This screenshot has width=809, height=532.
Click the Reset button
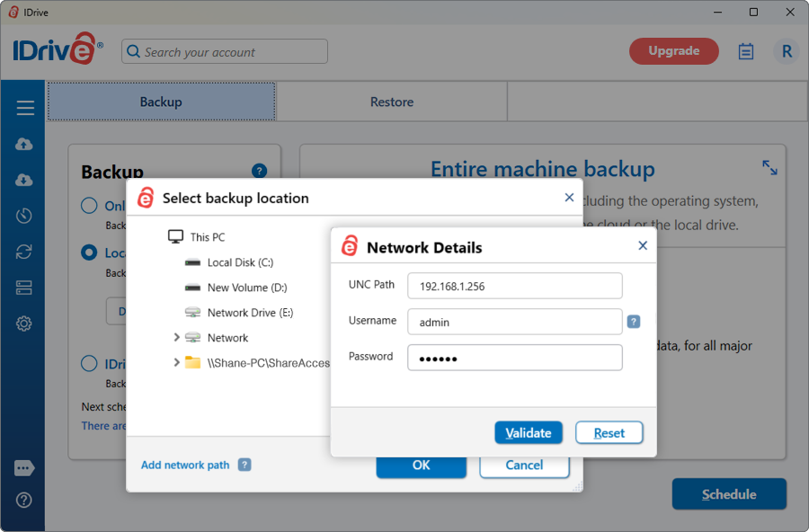(x=609, y=432)
